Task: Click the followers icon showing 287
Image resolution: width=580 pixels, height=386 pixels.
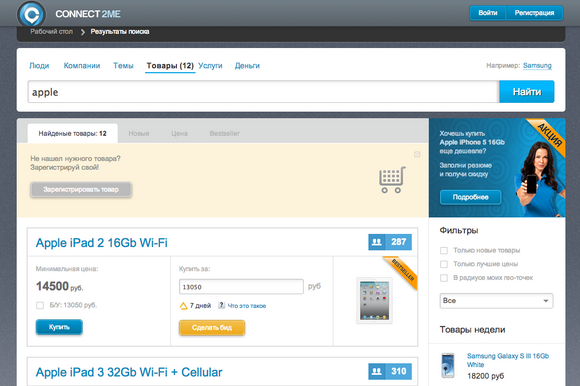Action: click(377, 242)
